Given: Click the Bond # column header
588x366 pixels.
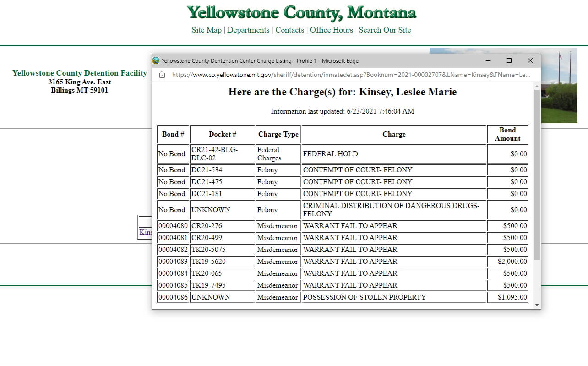Looking at the screenshot, I should tap(173, 134).
